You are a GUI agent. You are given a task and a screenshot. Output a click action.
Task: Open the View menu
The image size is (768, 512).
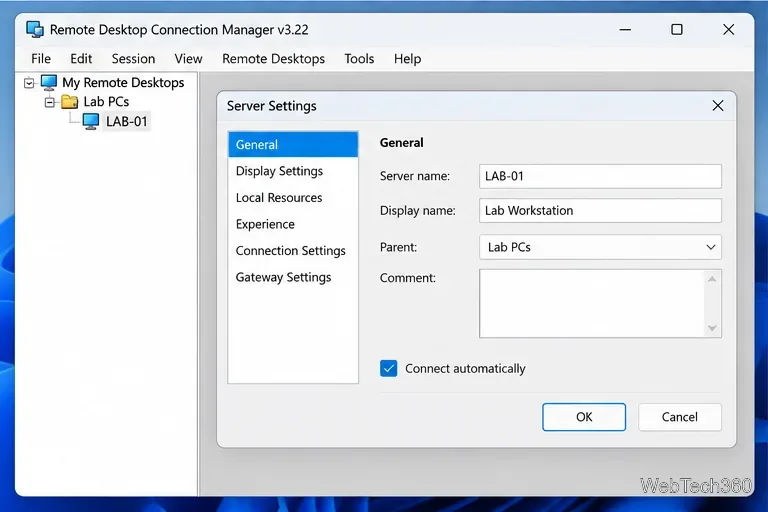188,59
